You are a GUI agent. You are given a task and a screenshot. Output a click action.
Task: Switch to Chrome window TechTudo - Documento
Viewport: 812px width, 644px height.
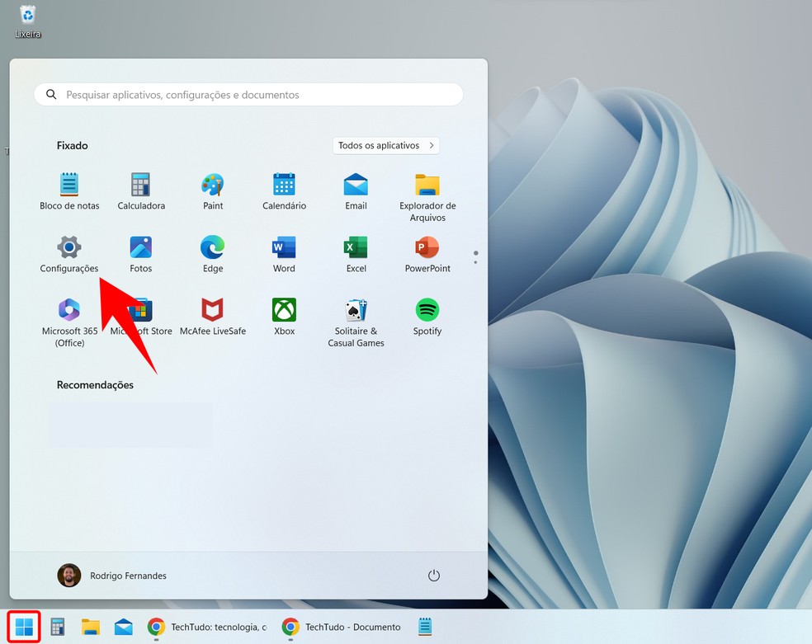(x=342, y=627)
